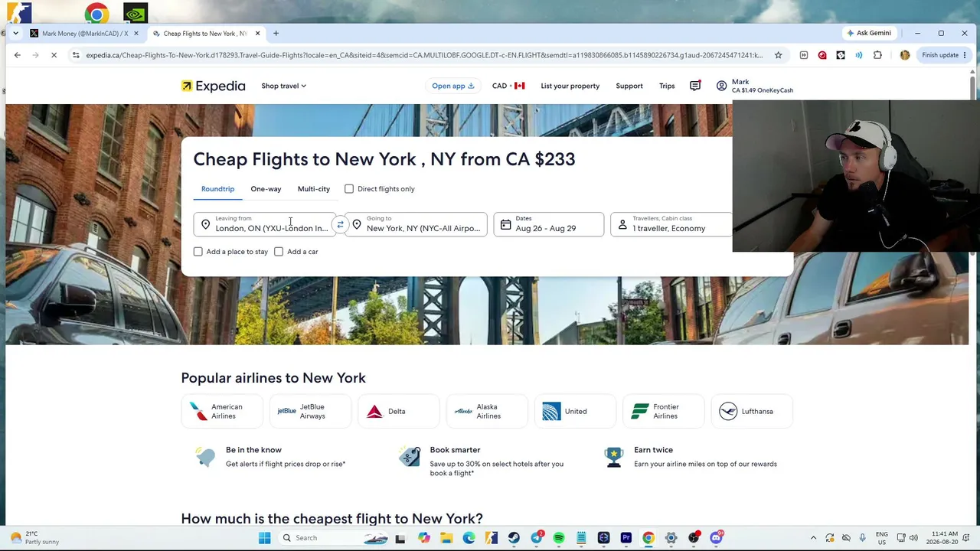Open Adobe Premiere Pro from the taskbar
This screenshot has width=980, height=551.
pos(626,538)
